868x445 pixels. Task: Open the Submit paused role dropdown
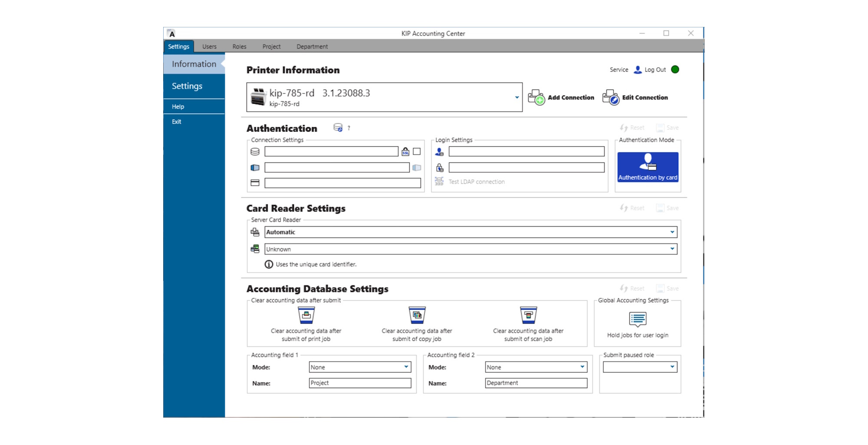click(640, 367)
